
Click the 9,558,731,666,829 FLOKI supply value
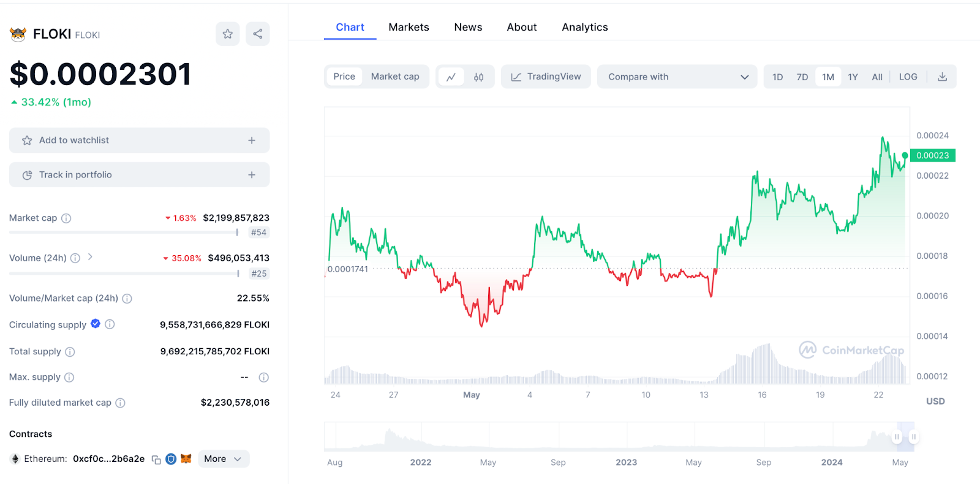click(x=214, y=325)
